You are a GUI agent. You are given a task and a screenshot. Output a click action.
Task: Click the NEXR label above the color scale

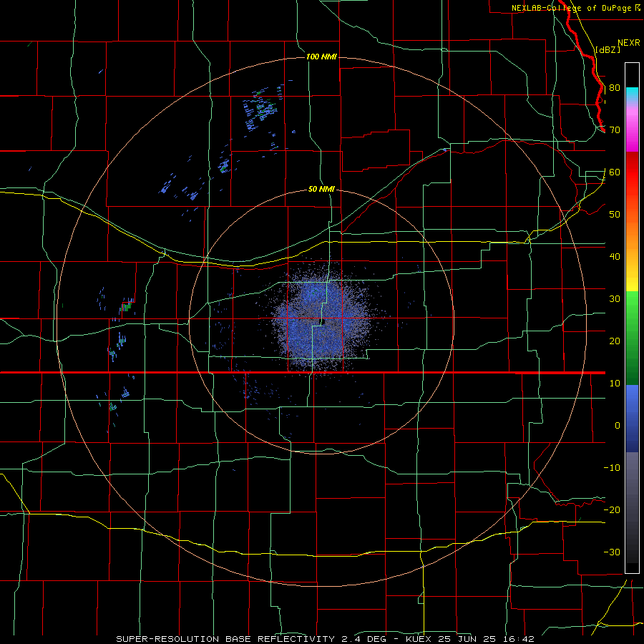coord(629,43)
